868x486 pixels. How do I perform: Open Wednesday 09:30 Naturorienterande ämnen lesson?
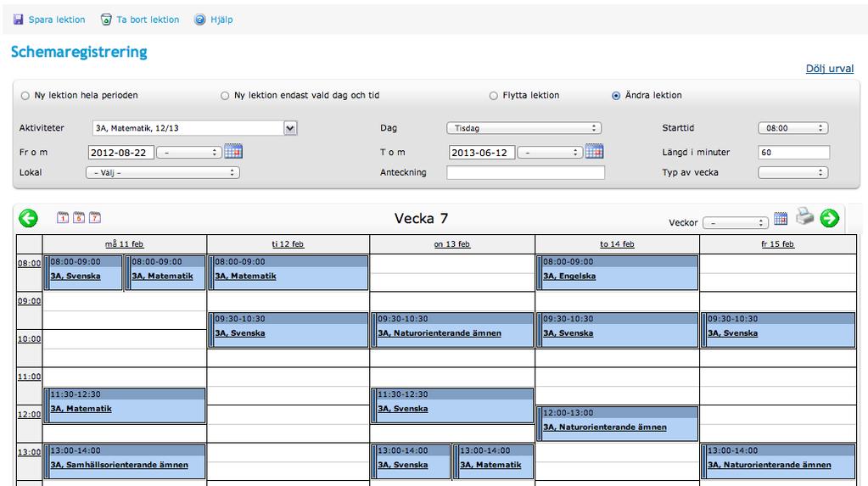pos(452,330)
